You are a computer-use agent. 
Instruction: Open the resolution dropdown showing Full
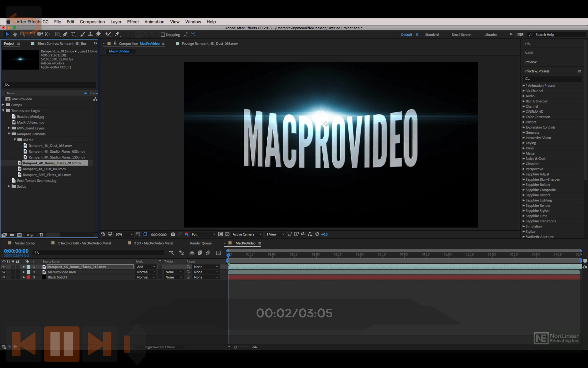[x=203, y=234]
